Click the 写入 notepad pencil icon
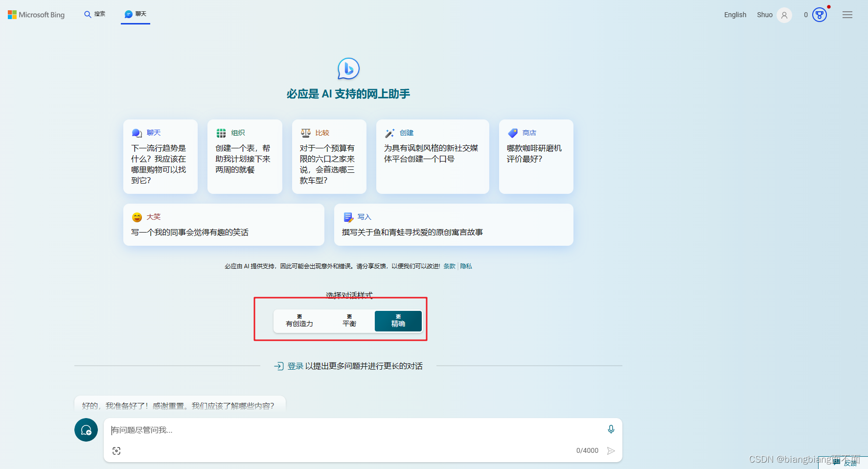Image resolution: width=868 pixels, height=469 pixels. (348, 217)
